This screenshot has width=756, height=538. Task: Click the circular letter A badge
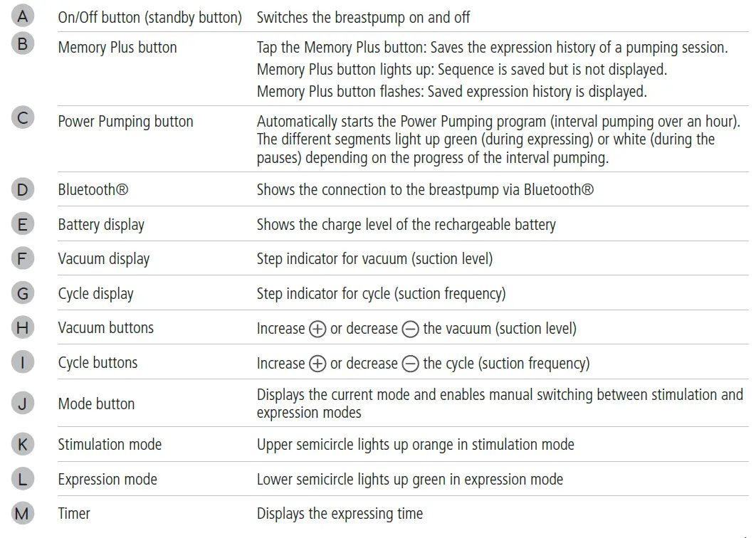click(x=23, y=15)
